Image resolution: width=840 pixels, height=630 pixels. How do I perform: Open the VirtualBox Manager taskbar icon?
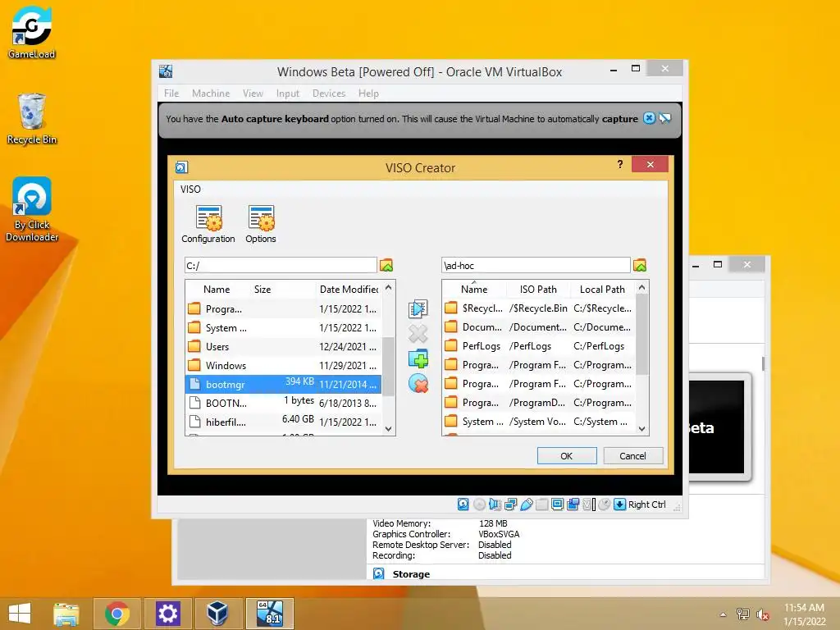pos(218,614)
